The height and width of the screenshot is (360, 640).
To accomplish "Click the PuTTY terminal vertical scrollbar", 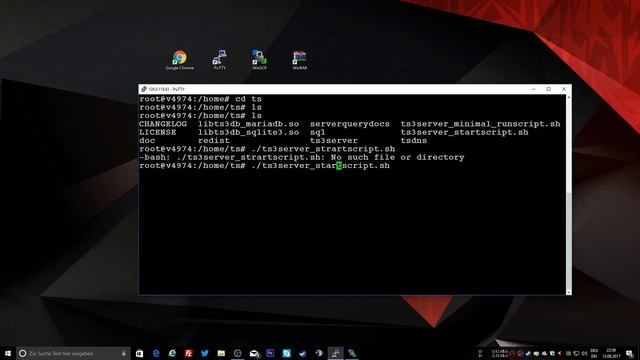I will pyautogui.click(x=569, y=194).
